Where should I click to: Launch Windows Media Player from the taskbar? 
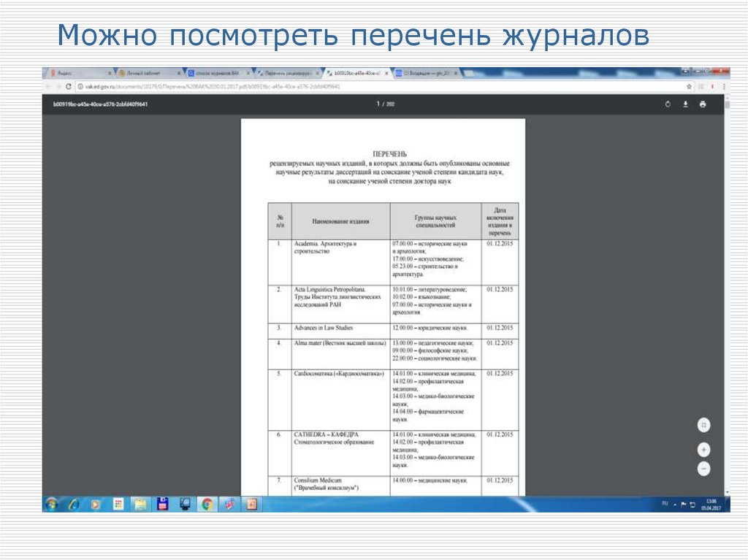coord(96,504)
